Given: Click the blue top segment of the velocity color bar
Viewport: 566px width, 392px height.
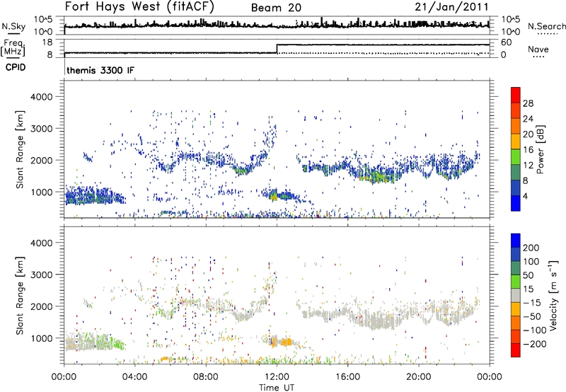Looking at the screenshot, I should tap(516, 241).
